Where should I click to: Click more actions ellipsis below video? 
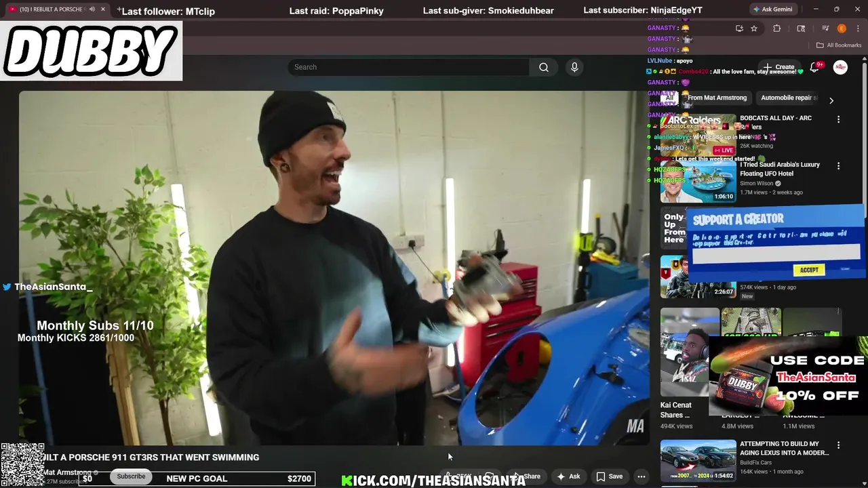point(641,476)
